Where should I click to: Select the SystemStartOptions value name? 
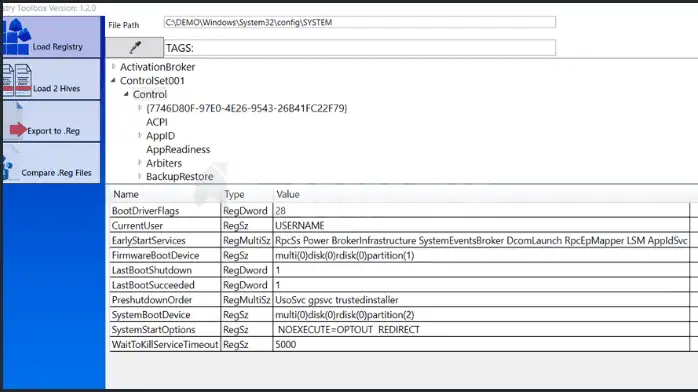coord(154,330)
